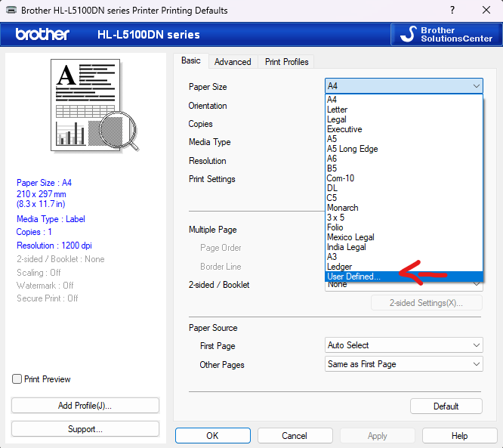Expand the Paper Size dropdown arrow

pyautogui.click(x=476, y=86)
